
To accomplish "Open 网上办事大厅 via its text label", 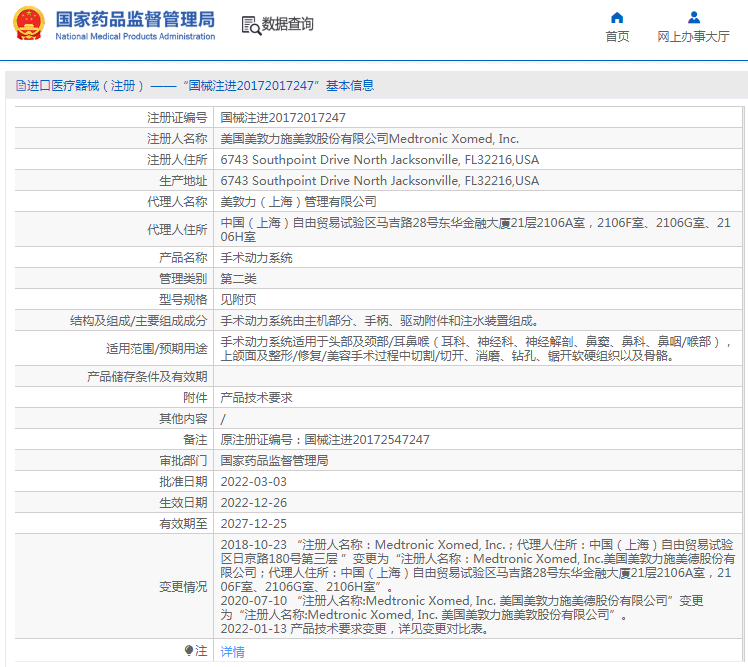I will [693, 37].
